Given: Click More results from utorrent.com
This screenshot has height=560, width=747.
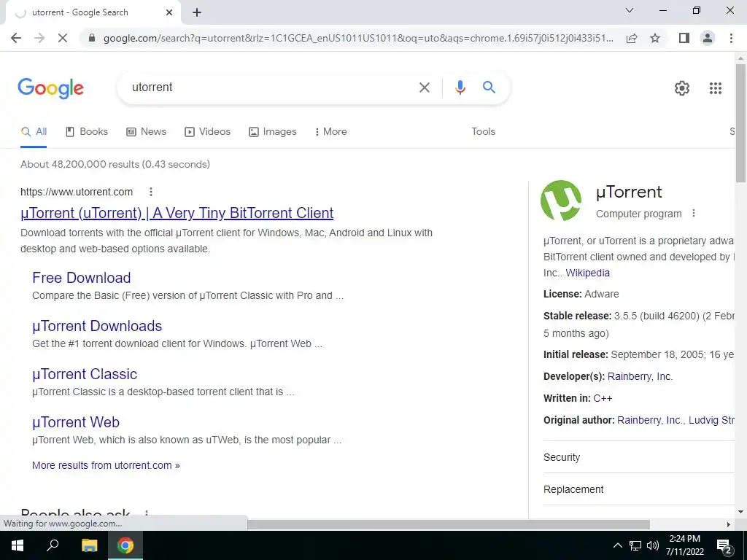Looking at the screenshot, I should pos(106,465).
